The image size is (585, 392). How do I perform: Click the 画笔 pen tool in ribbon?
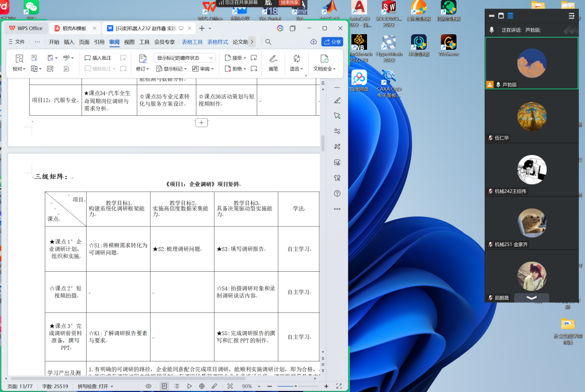[273, 62]
